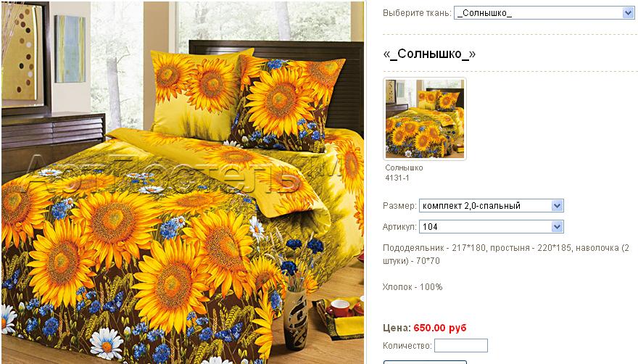This screenshot has height=364, width=638.
Task: Open the large sunflower bedding product photo
Action: pyautogui.click(x=183, y=183)
